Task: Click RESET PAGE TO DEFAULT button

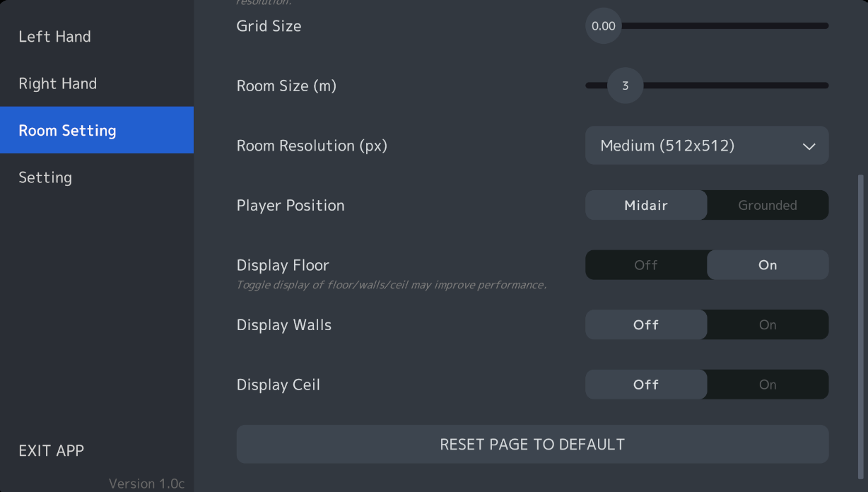Action: tap(532, 444)
